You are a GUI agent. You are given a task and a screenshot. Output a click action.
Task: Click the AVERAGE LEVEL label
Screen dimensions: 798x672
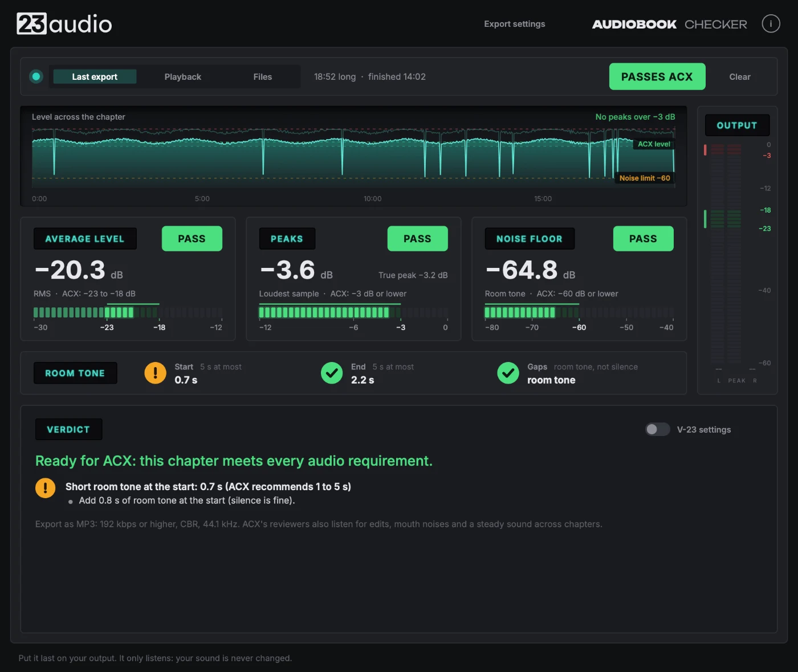(85, 239)
